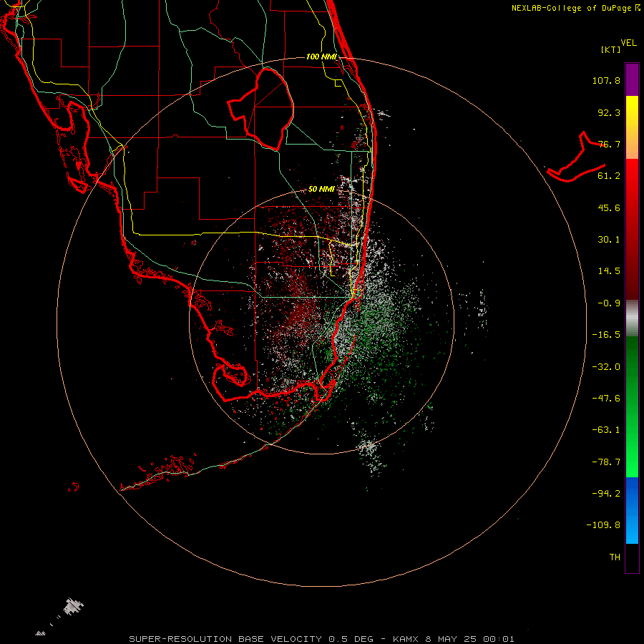The image size is (644, 644).
Task: Select the -47.6 scale value
Action: (x=606, y=399)
